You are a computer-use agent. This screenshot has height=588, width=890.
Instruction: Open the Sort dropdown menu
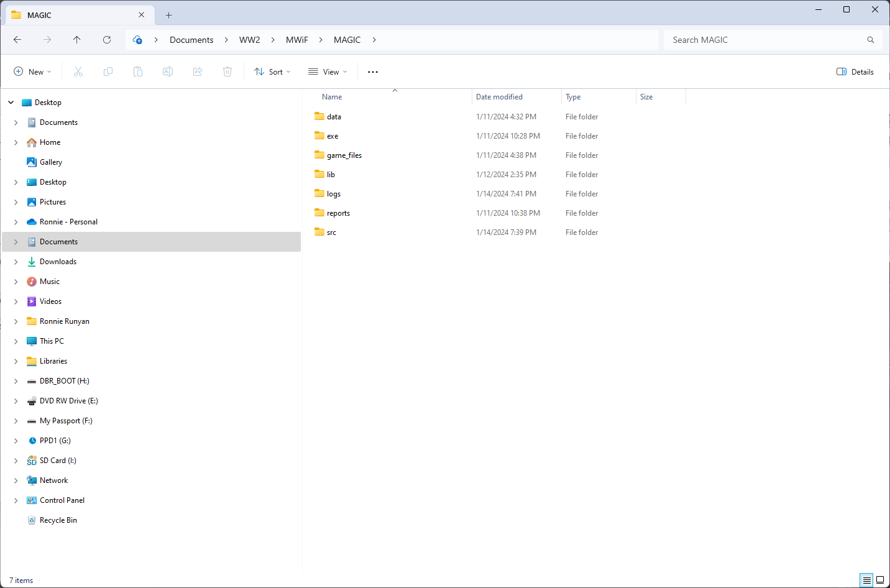pyautogui.click(x=272, y=72)
